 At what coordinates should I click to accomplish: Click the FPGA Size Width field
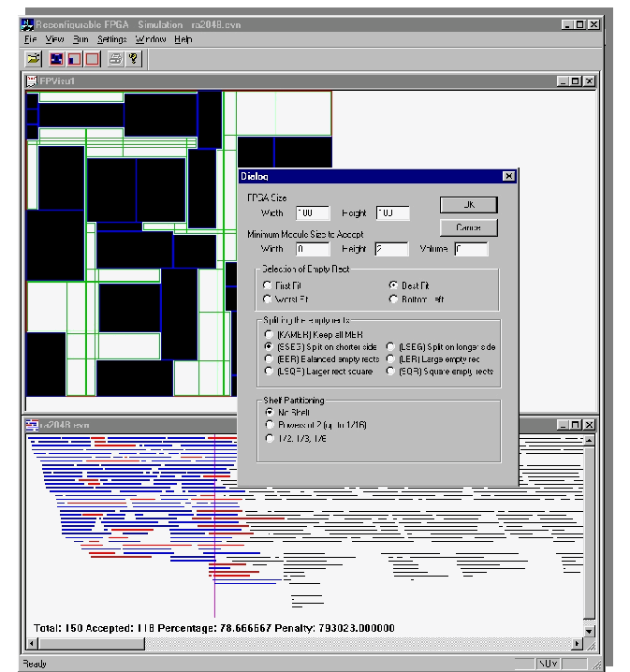pyautogui.click(x=313, y=213)
